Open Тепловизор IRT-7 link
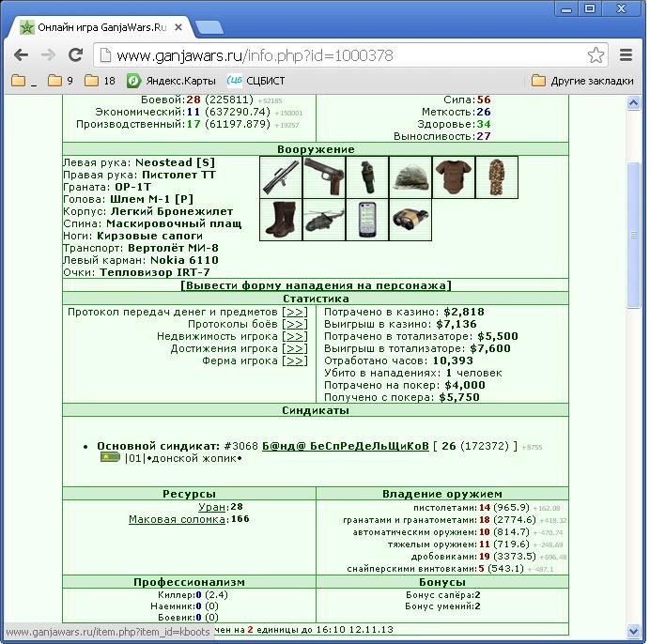 click(x=155, y=272)
